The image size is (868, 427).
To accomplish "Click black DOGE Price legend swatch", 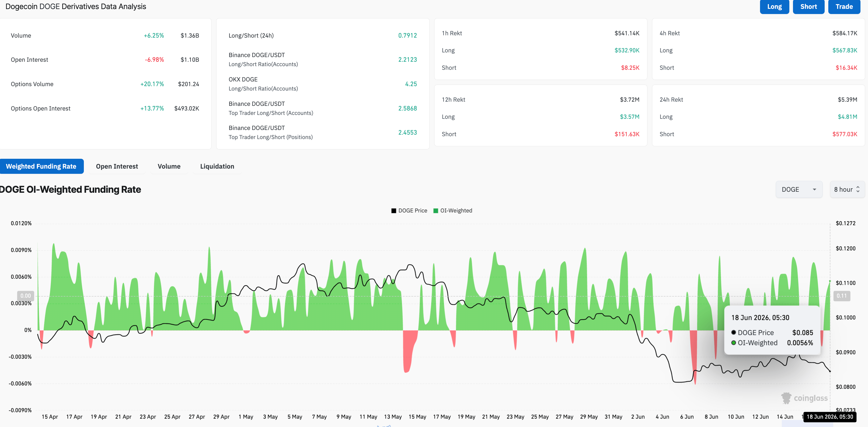I will pos(394,211).
